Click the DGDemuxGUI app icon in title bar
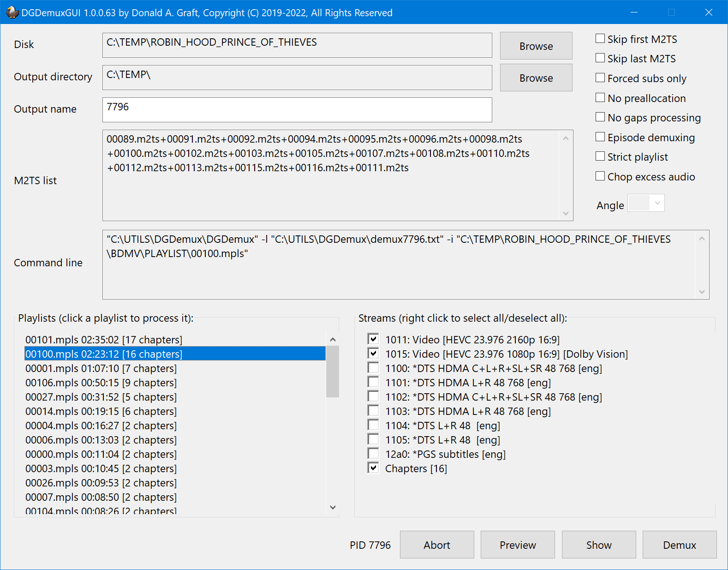 coord(12,12)
